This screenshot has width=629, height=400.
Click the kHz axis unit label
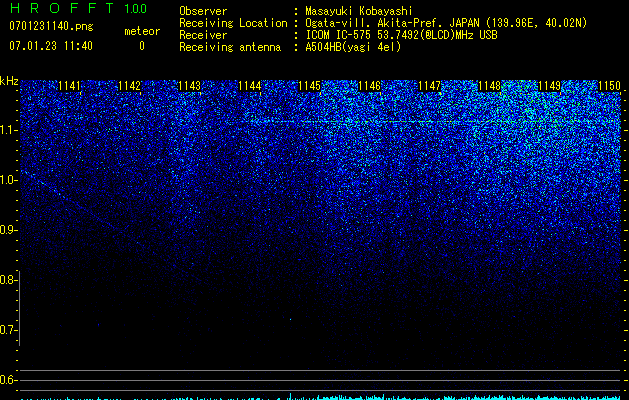tap(9, 81)
